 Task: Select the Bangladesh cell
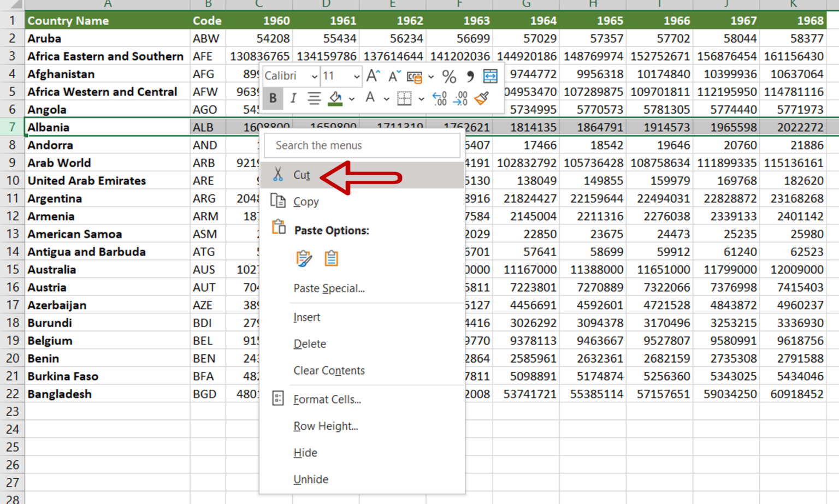[108, 394]
